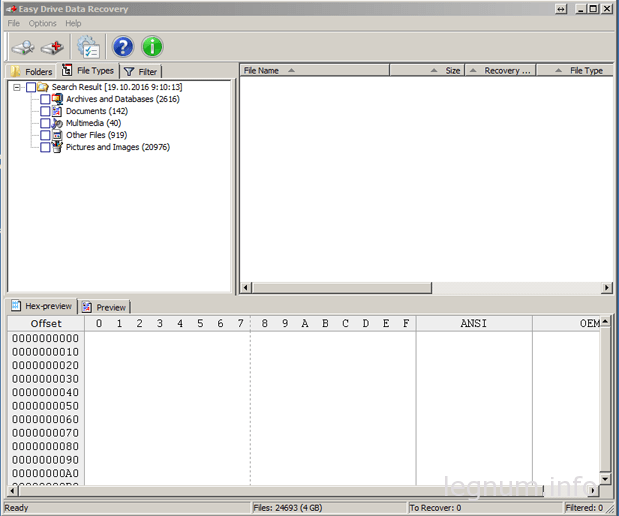Select the Hex-preview tab

pos(41,306)
